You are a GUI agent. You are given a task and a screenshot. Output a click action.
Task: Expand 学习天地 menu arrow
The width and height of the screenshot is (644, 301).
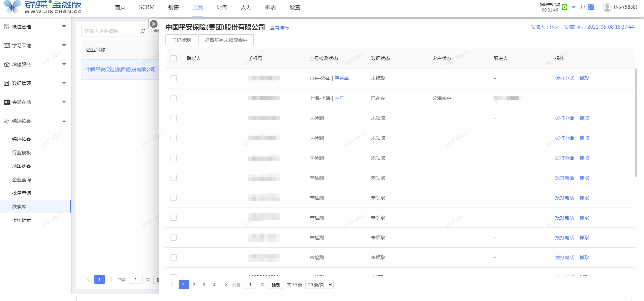coord(64,45)
